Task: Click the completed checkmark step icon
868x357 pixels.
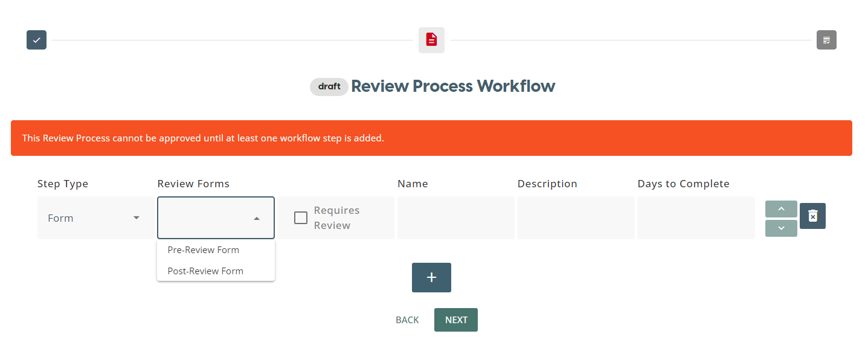Action: [36, 40]
